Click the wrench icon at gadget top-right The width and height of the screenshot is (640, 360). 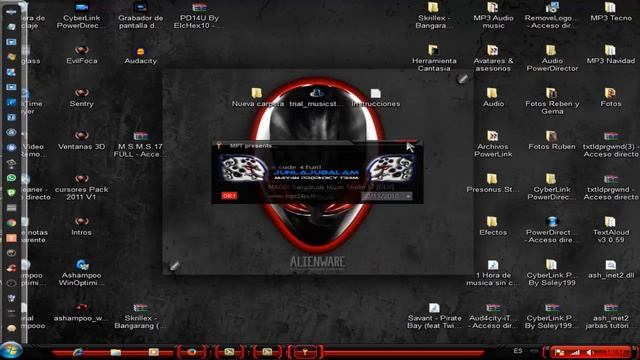pyautogui.click(x=462, y=78)
